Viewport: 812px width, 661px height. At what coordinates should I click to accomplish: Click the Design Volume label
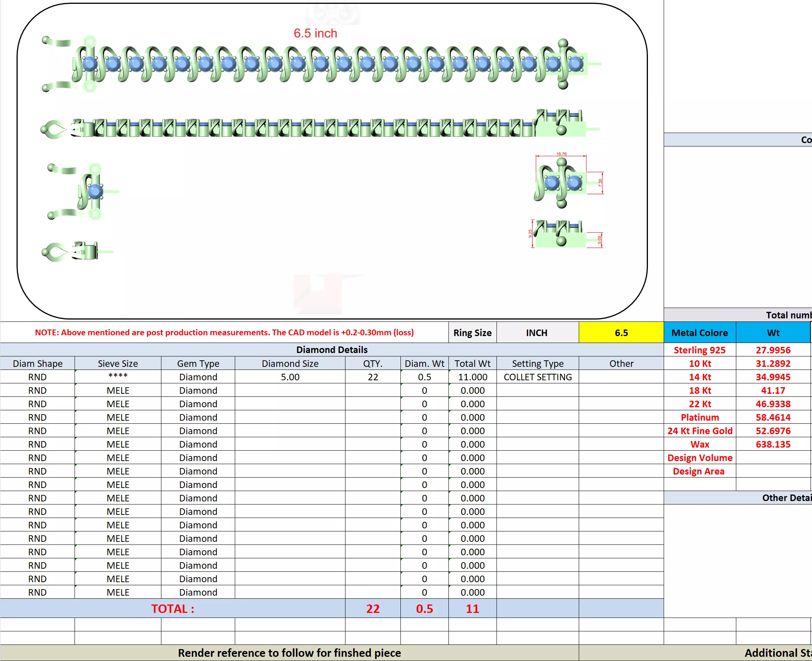click(699, 458)
